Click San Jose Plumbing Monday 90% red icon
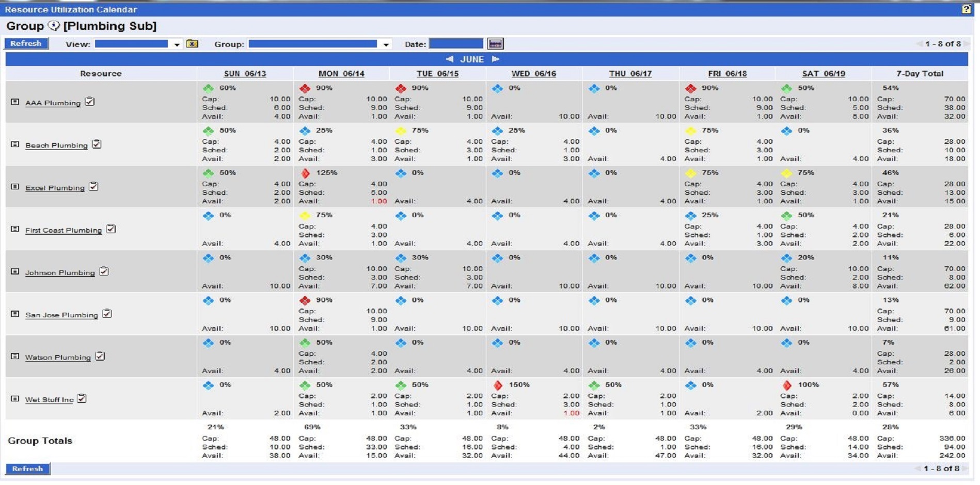 (305, 300)
